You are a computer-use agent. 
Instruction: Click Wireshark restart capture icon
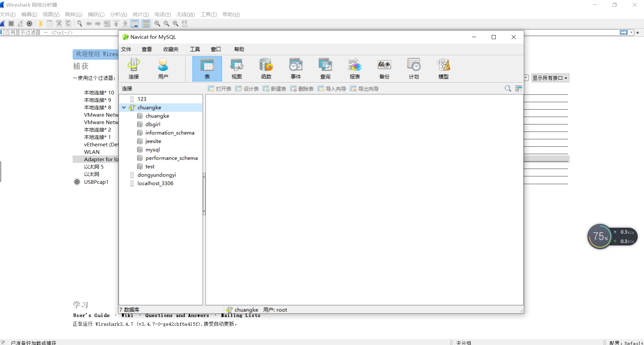click(20, 24)
